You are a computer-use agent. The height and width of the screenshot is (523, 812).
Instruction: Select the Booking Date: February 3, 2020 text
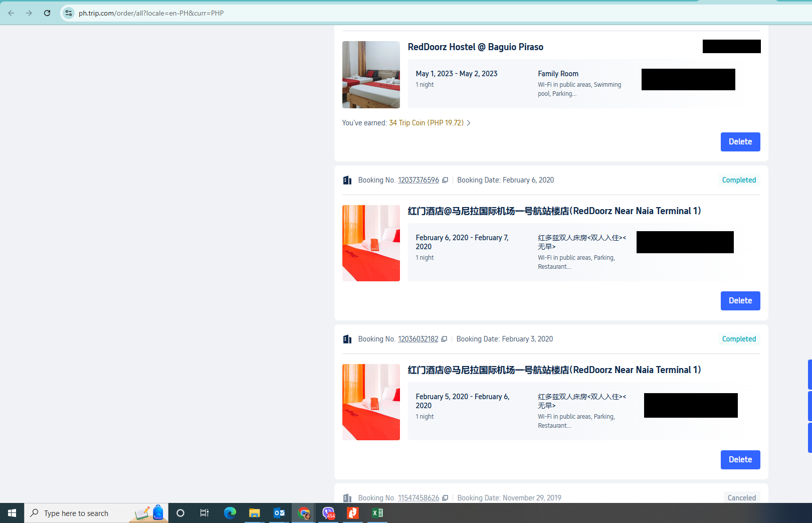click(x=505, y=339)
